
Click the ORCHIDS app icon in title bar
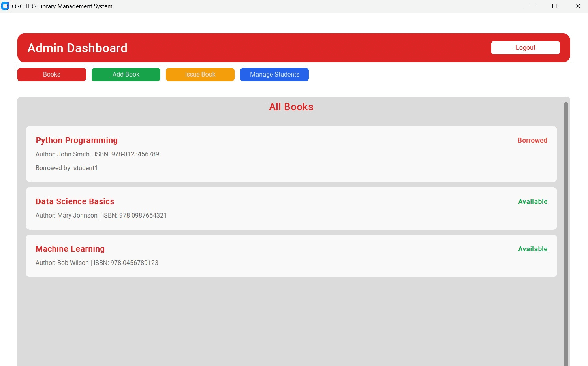(5, 6)
